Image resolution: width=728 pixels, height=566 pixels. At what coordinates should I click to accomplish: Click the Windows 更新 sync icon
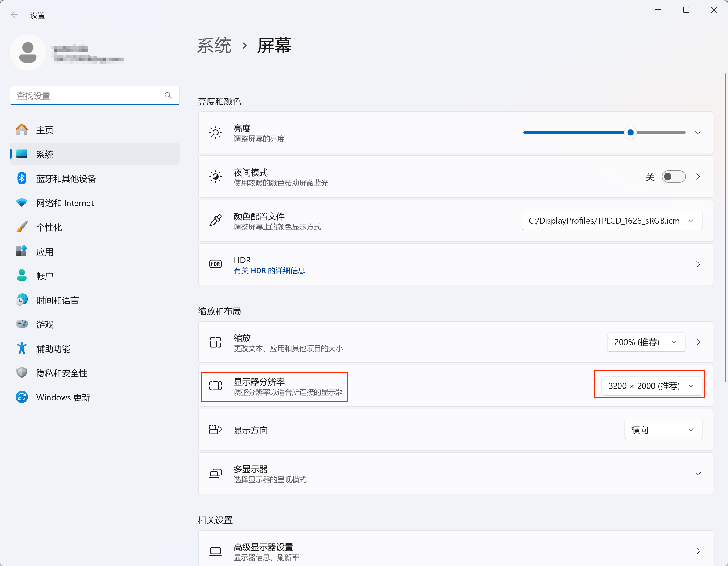22,397
